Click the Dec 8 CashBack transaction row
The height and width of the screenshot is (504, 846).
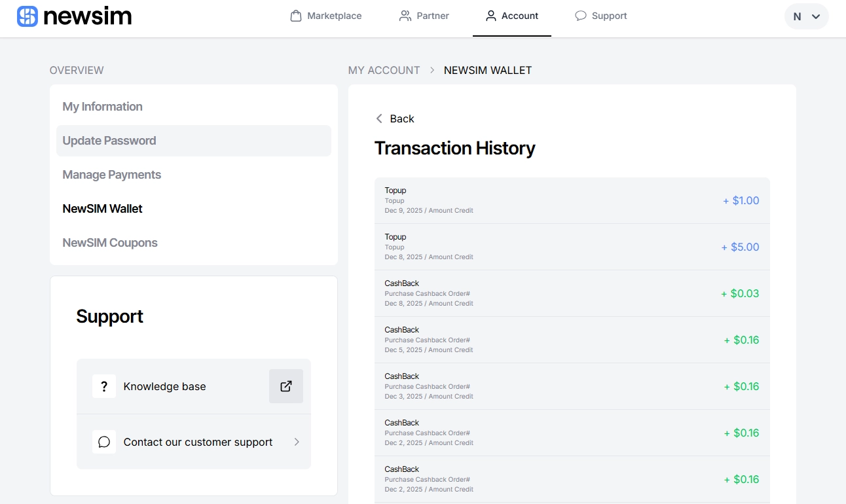point(572,293)
